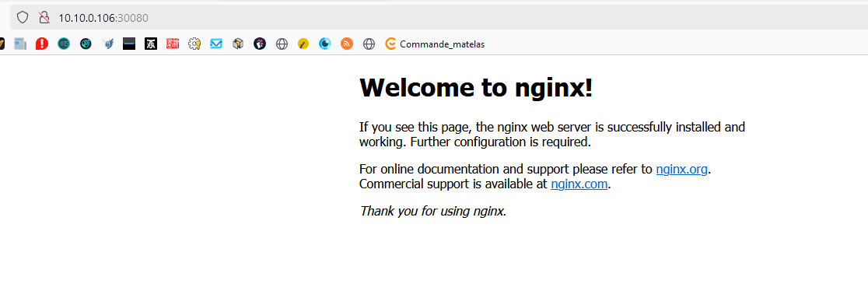Click the 'Further configuration is required' text
The width and height of the screenshot is (868, 291).
pos(501,142)
